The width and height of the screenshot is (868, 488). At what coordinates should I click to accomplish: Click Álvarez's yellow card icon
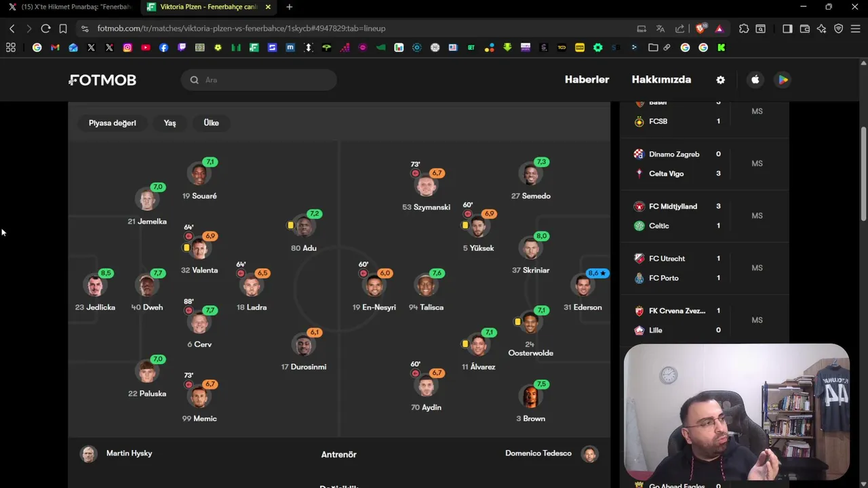coord(465,344)
